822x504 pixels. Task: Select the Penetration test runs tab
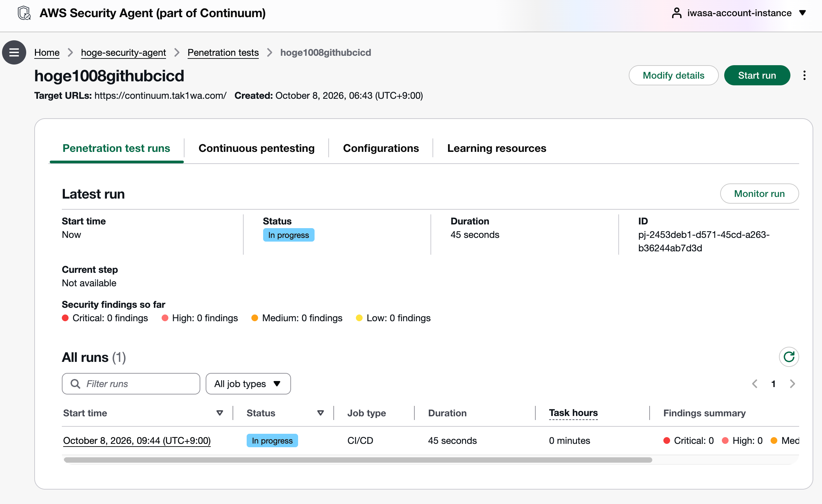click(116, 148)
